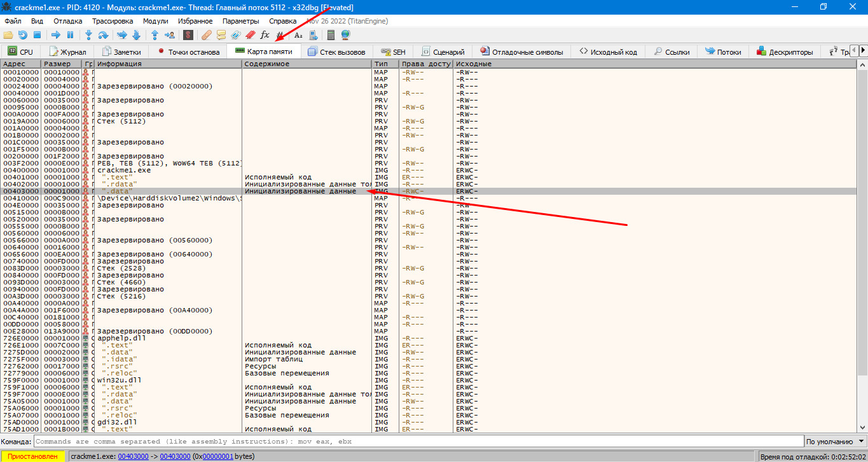Image resolution: width=868 pixels, height=462 pixels.
Task: Switch to the Точки останова tab
Action: 188,52
